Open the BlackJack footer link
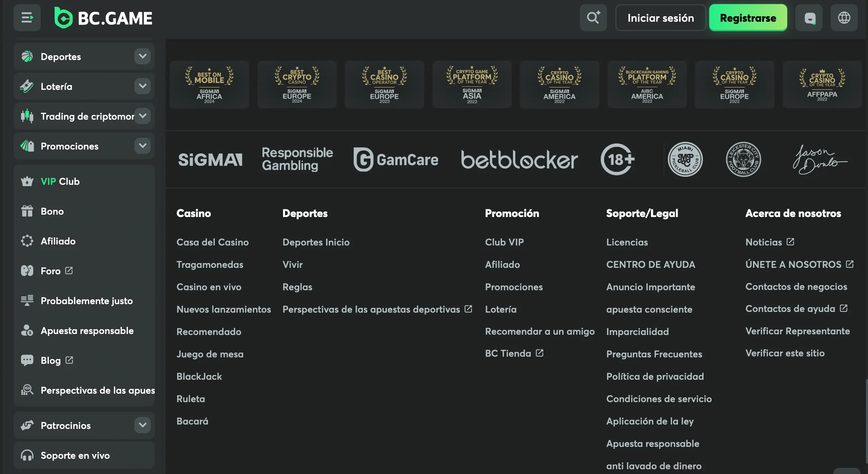The width and height of the screenshot is (868, 474). pyautogui.click(x=199, y=376)
